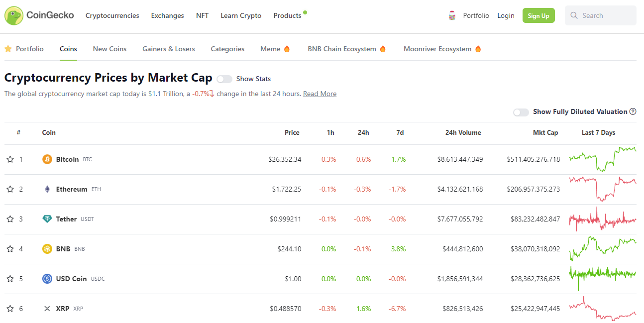This screenshot has height=323, width=644.
Task: Sort by # rank column header
Action: [18, 132]
